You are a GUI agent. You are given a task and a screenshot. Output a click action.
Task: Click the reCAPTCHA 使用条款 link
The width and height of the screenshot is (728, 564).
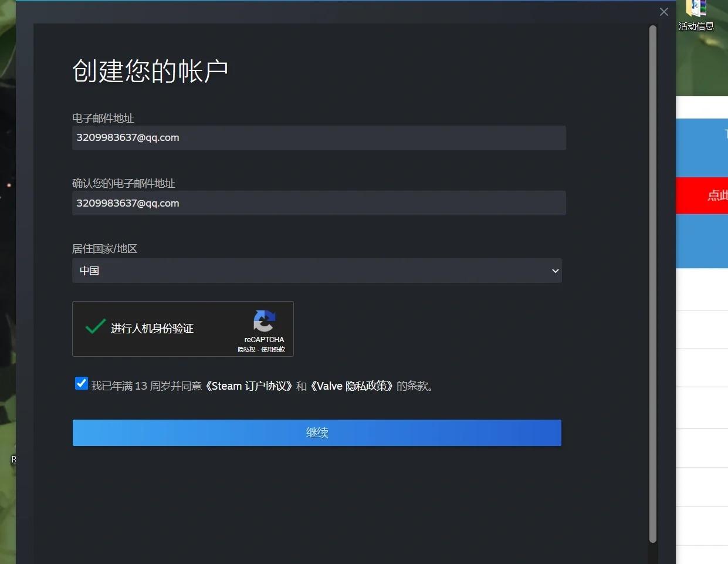pyautogui.click(x=273, y=349)
